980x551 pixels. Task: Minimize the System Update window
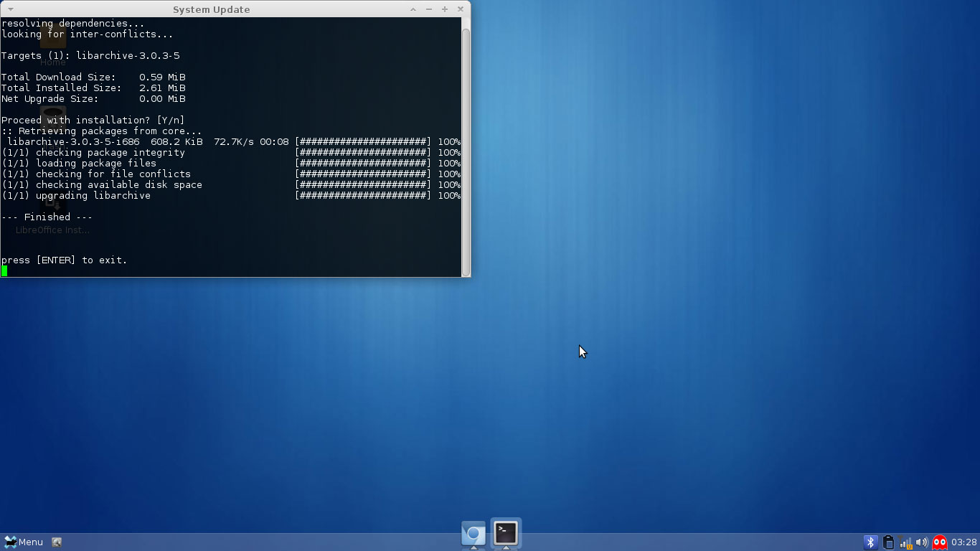tap(429, 9)
